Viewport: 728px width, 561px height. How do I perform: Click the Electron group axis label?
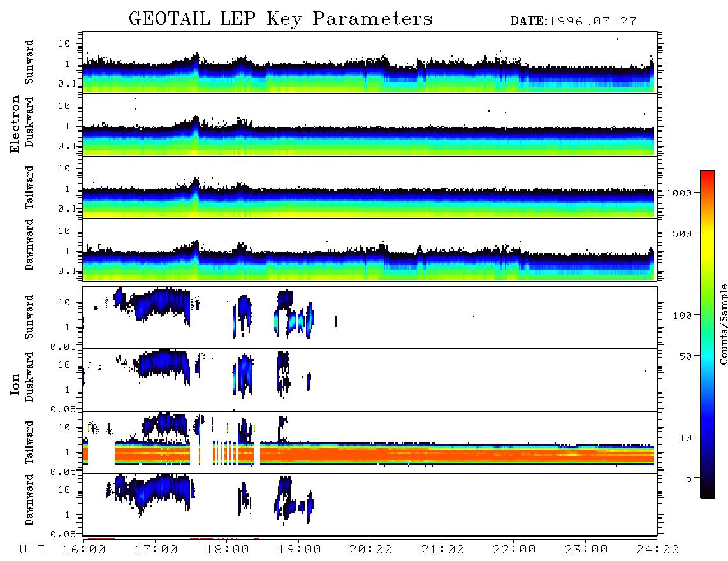(x=15, y=124)
